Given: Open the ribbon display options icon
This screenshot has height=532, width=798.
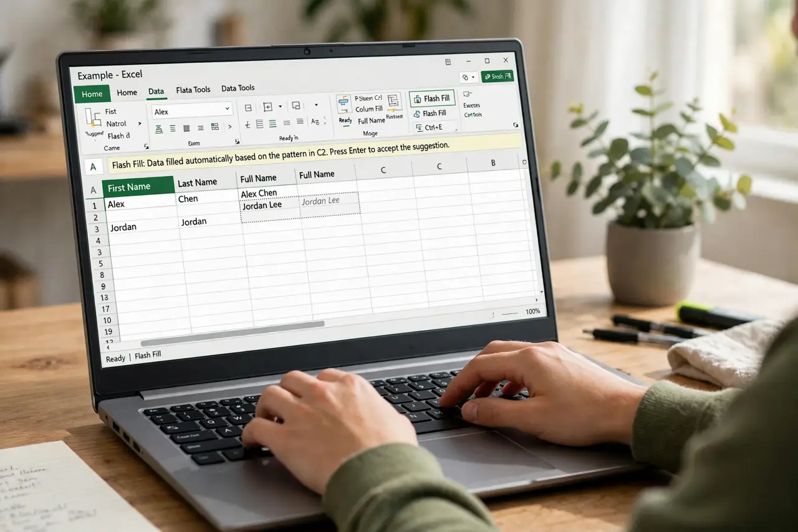Looking at the screenshot, I should tap(448, 62).
